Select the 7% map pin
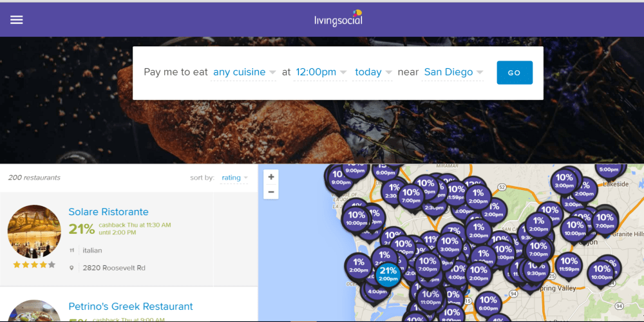Viewport: 644px width, 322px height. point(453,231)
